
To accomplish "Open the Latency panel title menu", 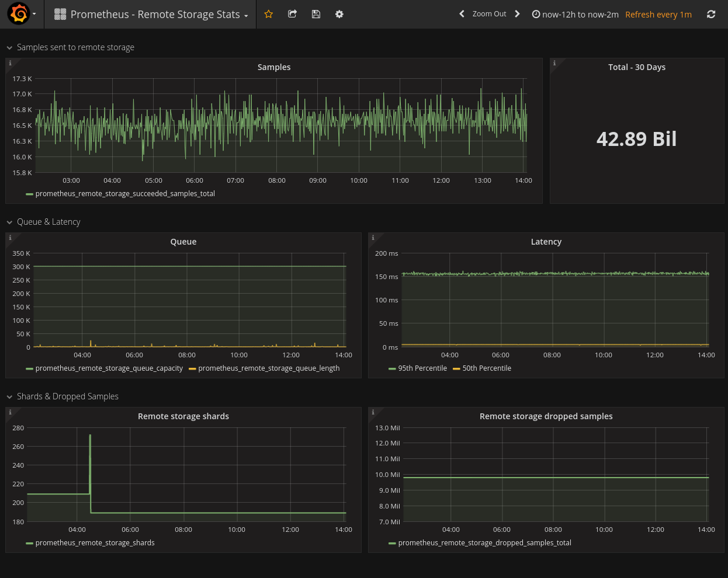I will [x=546, y=242].
